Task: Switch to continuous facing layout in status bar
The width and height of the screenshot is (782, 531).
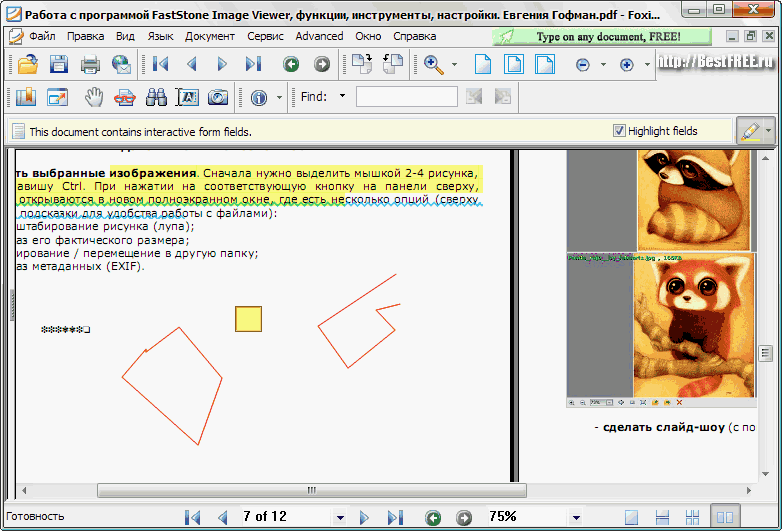Action: coord(692,518)
